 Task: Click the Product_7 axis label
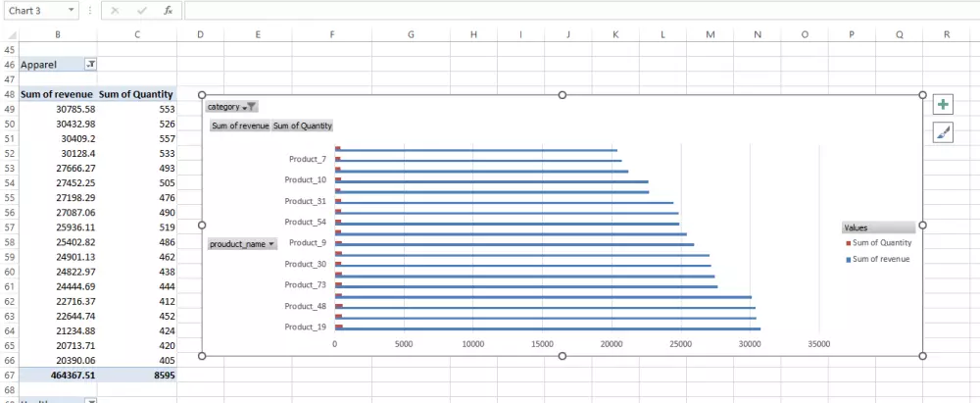click(x=308, y=159)
